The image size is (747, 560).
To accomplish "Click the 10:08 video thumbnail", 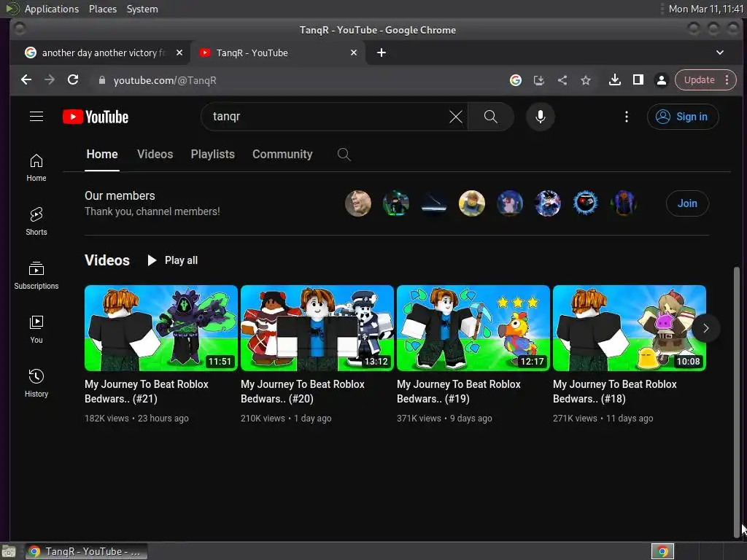I will point(630,328).
